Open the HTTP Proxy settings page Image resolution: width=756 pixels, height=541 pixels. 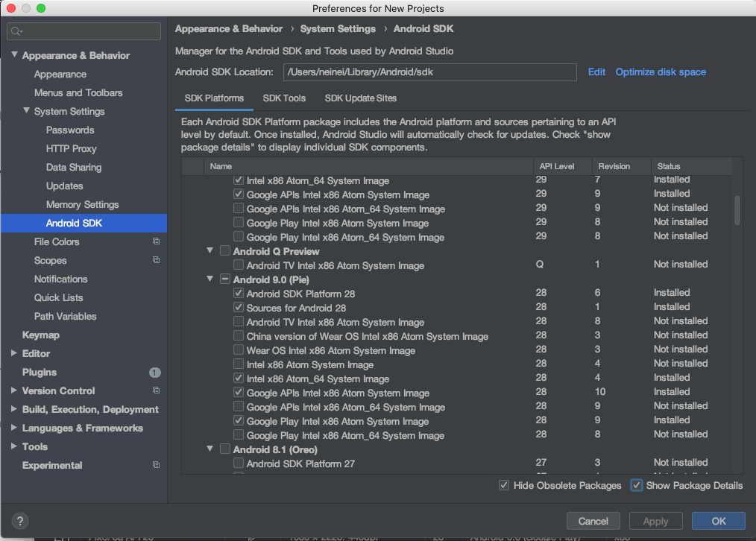72,149
